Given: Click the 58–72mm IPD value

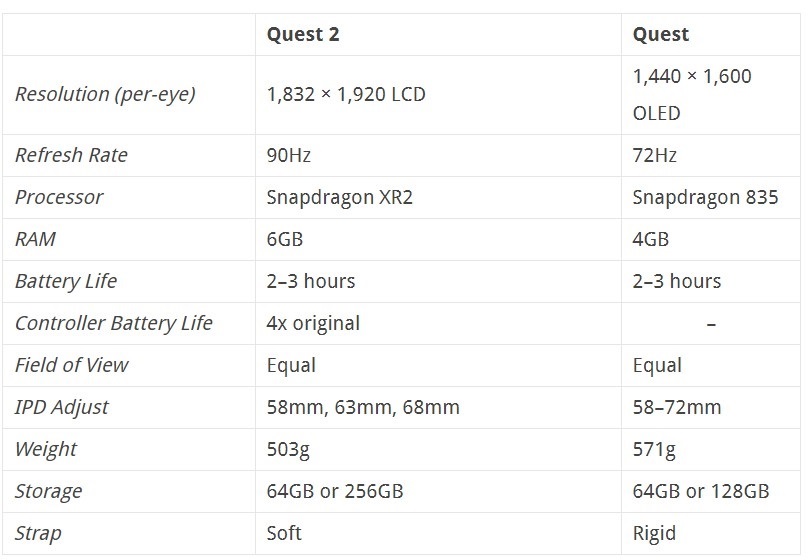Looking at the screenshot, I should (x=677, y=407).
